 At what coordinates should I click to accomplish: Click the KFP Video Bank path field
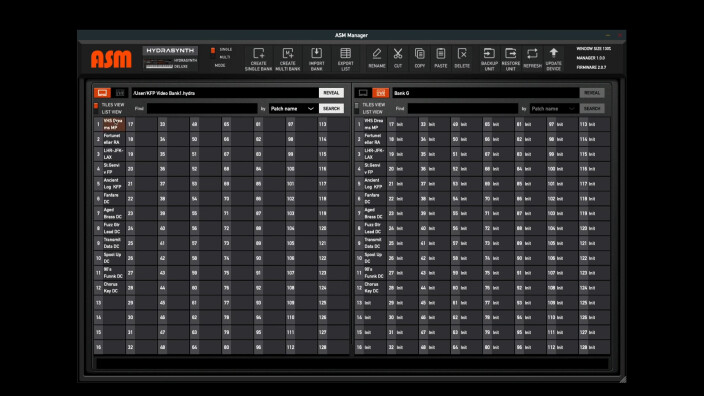click(x=224, y=93)
